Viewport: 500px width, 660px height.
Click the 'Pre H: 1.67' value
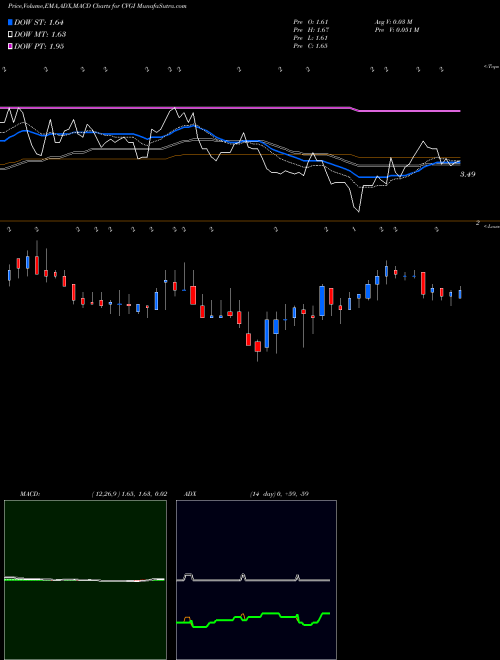(x=311, y=30)
